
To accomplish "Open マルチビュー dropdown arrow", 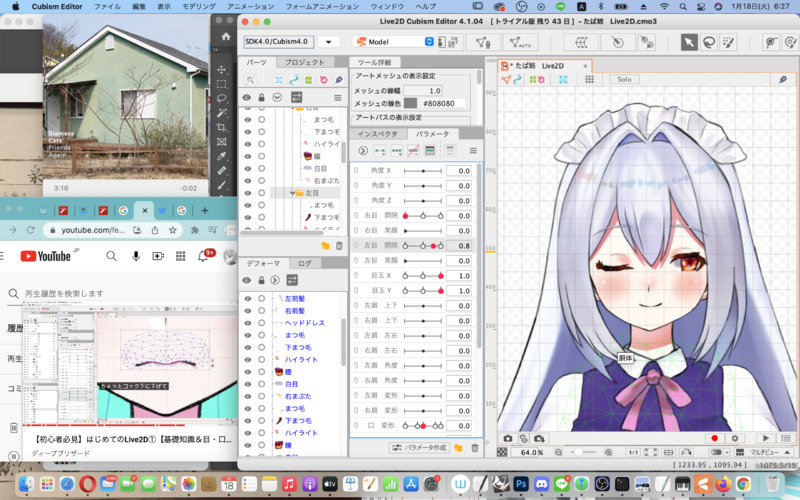I will pyautogui.click(x=788, y=452).
